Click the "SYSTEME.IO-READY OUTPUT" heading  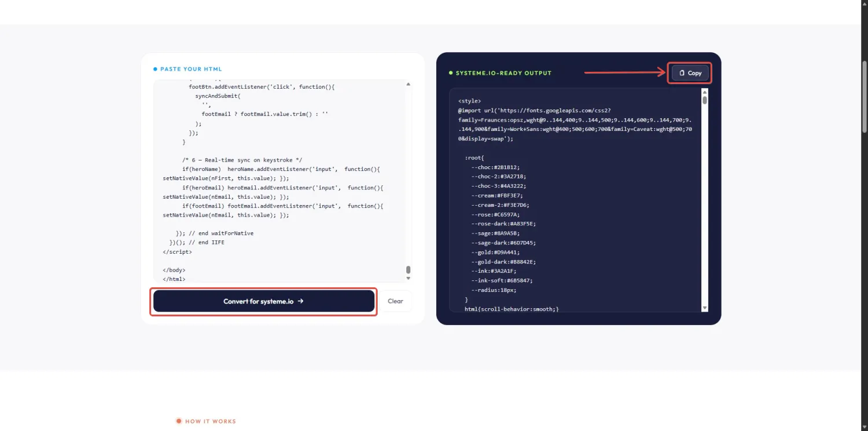[503, 73]
